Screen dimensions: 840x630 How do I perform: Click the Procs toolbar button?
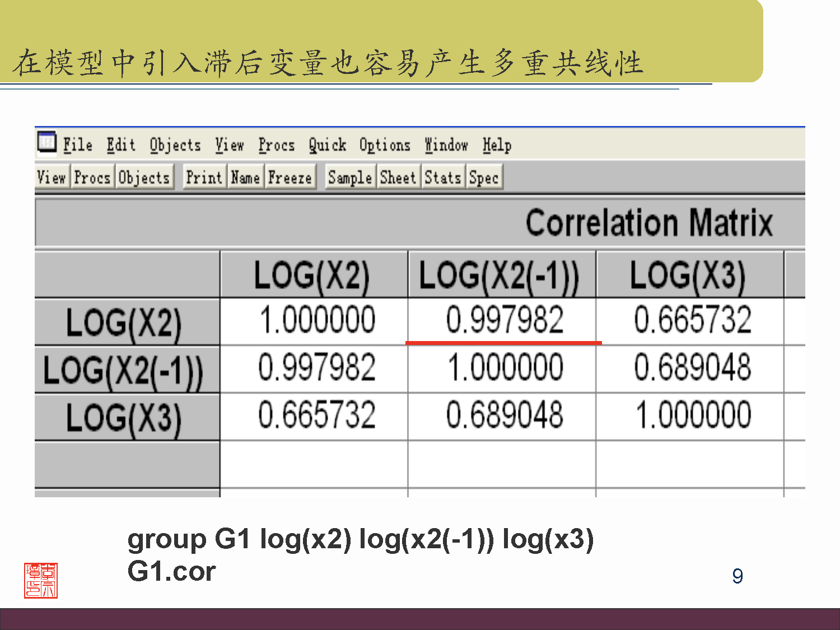(92, 178)
